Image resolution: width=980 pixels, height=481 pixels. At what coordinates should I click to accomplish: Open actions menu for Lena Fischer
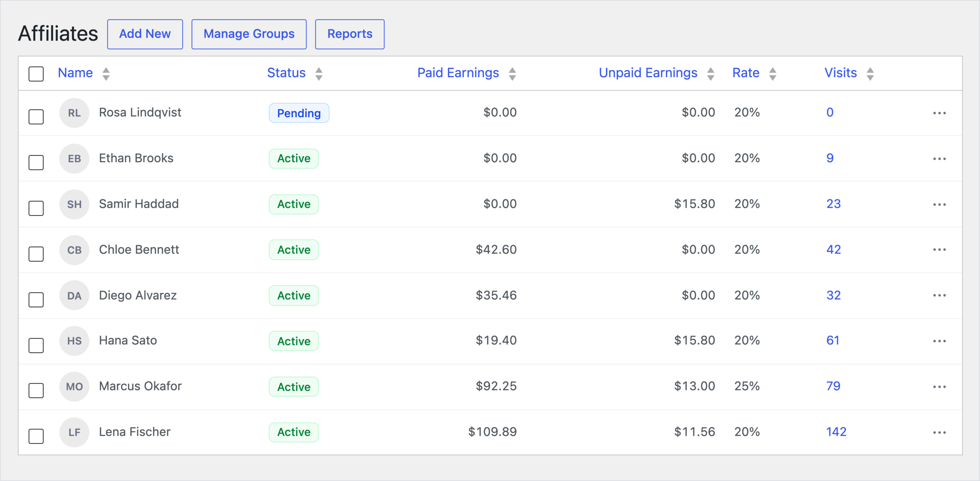(x=939, y=432)
